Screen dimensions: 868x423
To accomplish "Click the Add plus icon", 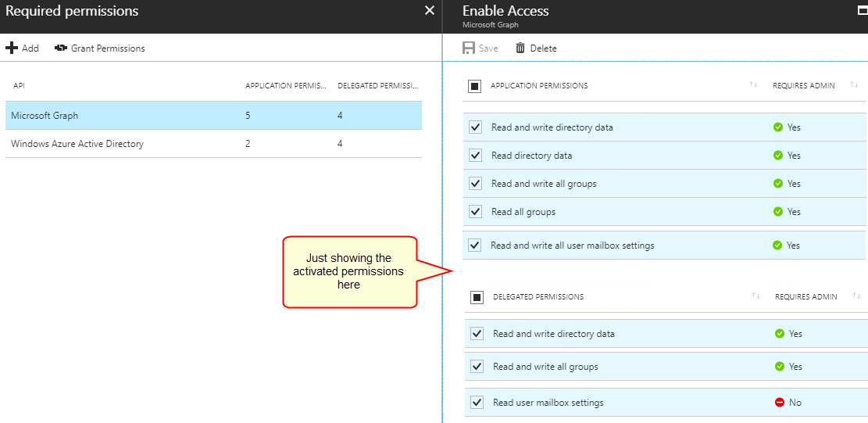I will pos(12,48).
